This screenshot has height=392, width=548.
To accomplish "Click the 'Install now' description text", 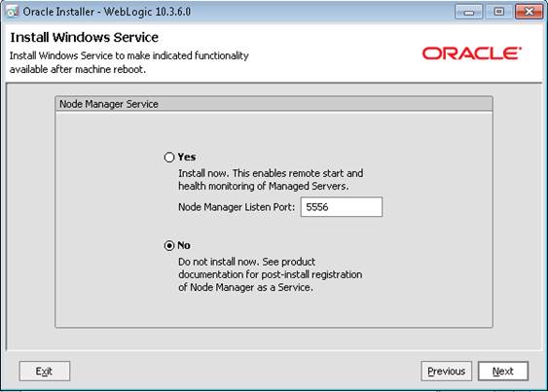I will coord(271,180).
